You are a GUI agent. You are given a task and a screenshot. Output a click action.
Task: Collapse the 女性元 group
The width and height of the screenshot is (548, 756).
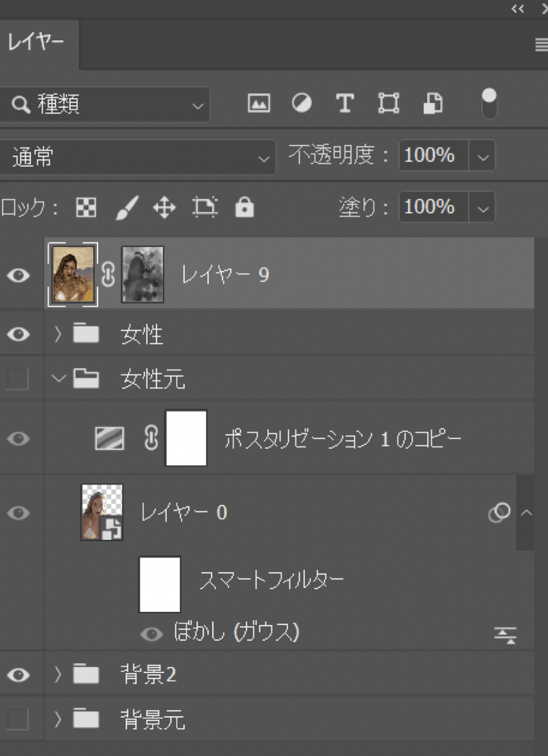point(58,378)
